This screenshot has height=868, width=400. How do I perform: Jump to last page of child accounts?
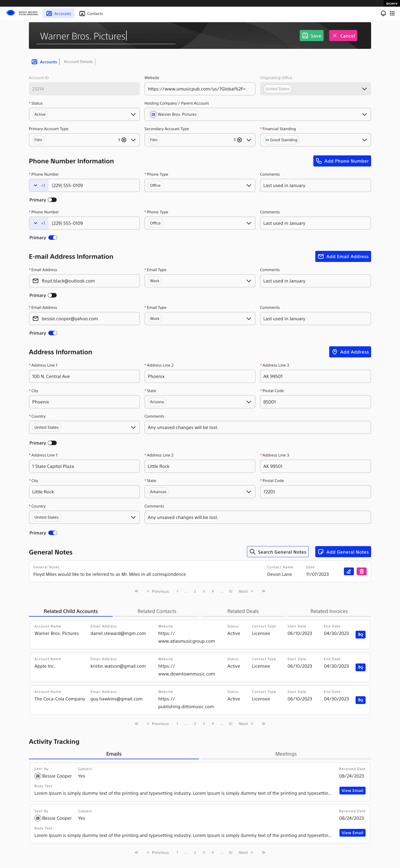point(263,723)
